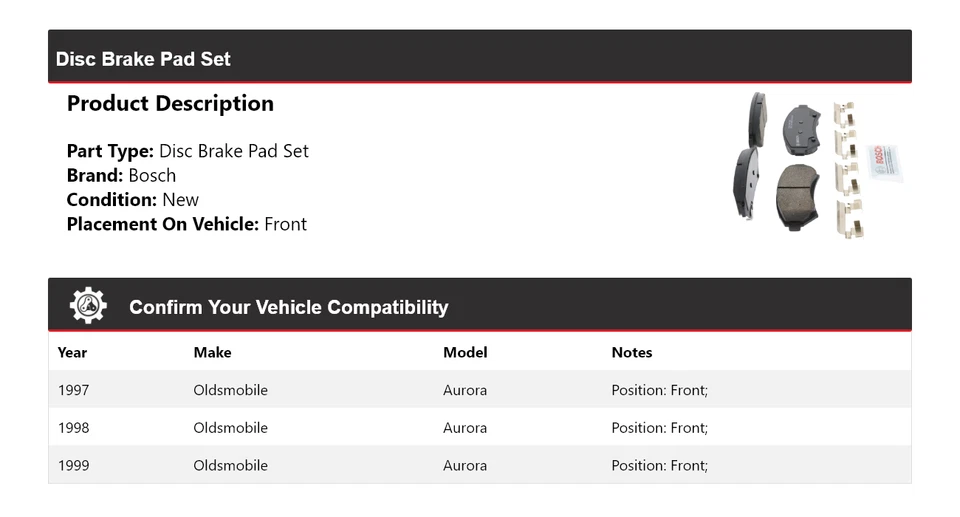Click Placement On Vehicle: Front text
960x517 pixels.
tap(186, 224)
